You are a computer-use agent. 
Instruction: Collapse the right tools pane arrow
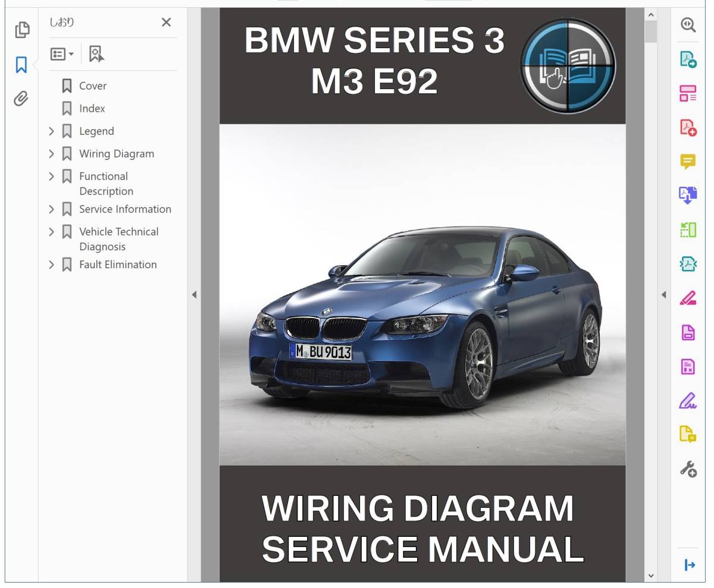(664, 294)
